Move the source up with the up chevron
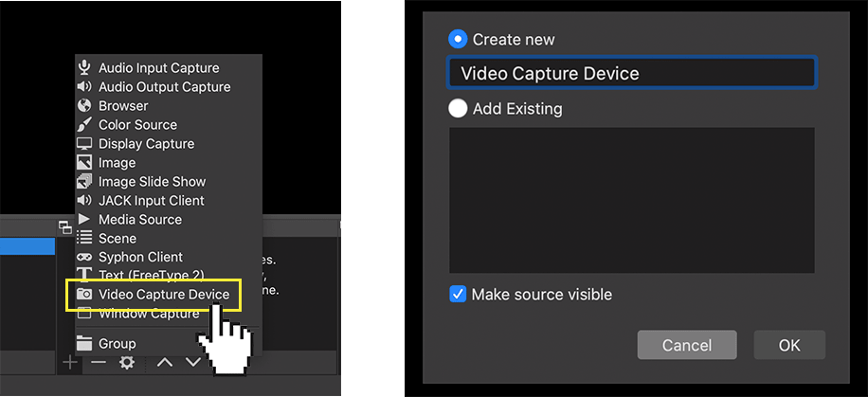This screenshot has height=397, width=868. pos(165,362)
